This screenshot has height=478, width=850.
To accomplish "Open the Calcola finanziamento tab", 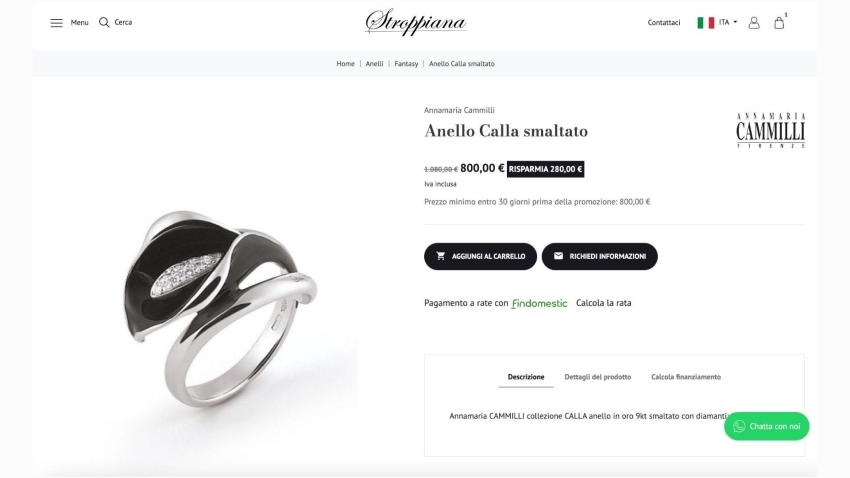I will [686, 377].
